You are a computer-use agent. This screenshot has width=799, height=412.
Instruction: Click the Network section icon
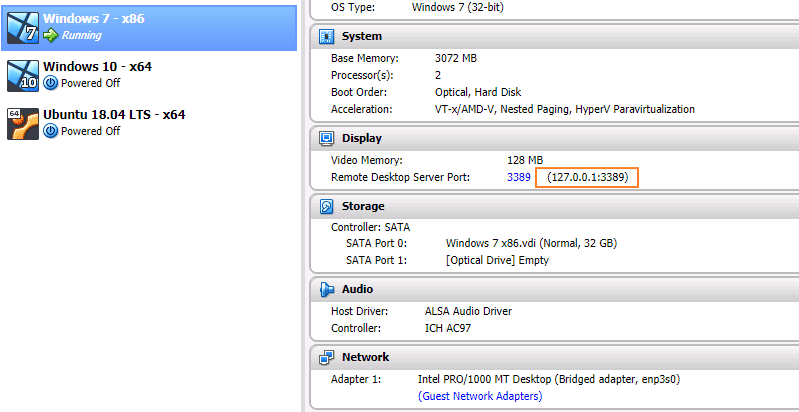tap(326, 357)
